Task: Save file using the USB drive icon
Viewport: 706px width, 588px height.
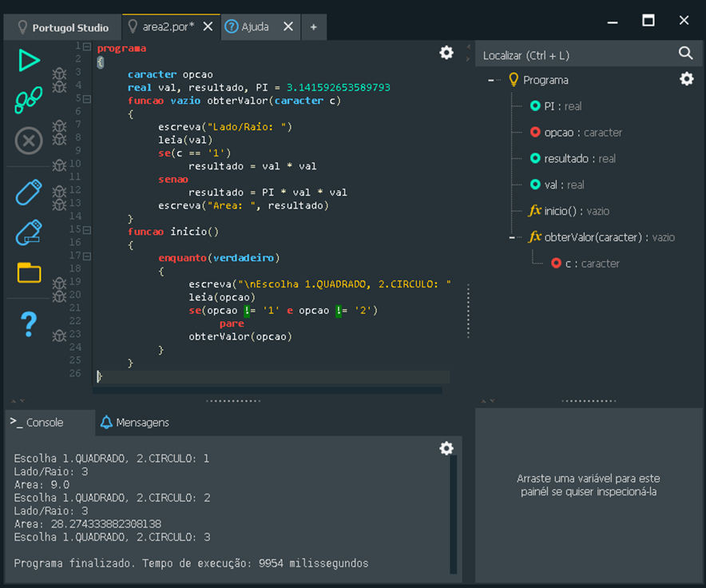Action: [29, 192]
